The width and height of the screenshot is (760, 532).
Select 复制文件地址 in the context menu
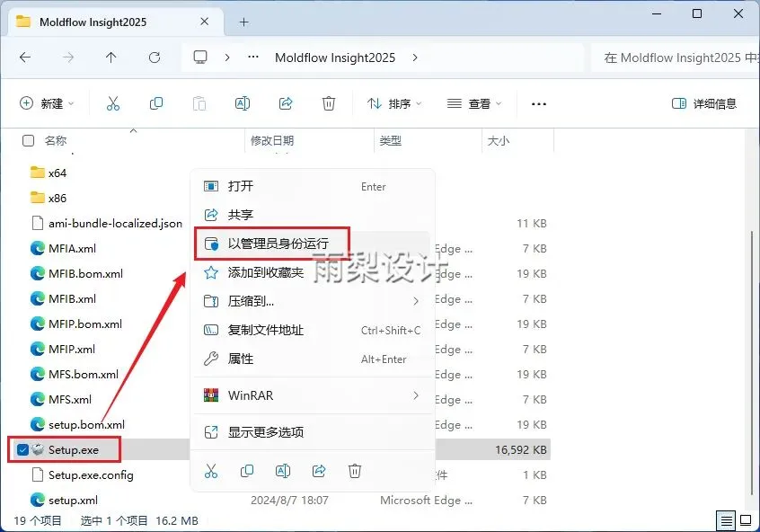(x=314, y=331)
